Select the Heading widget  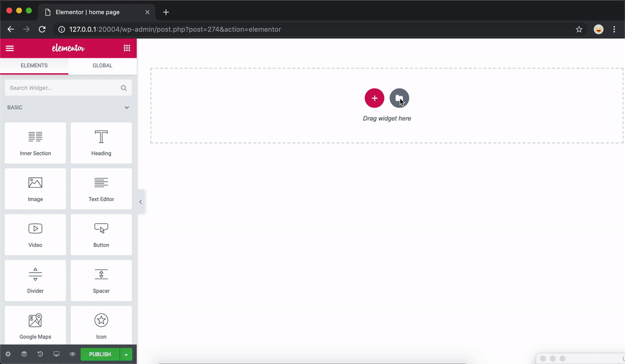coord(101,143)
